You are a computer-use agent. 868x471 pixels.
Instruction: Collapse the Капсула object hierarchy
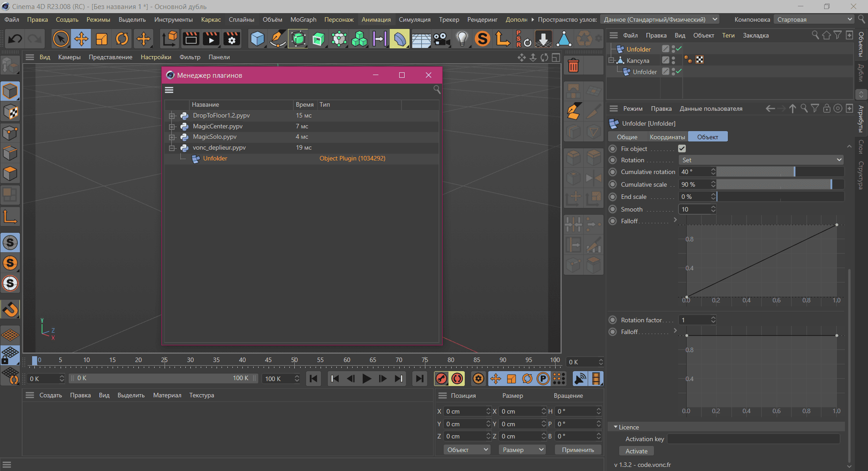pyautogui.click(x=611, y=61)
